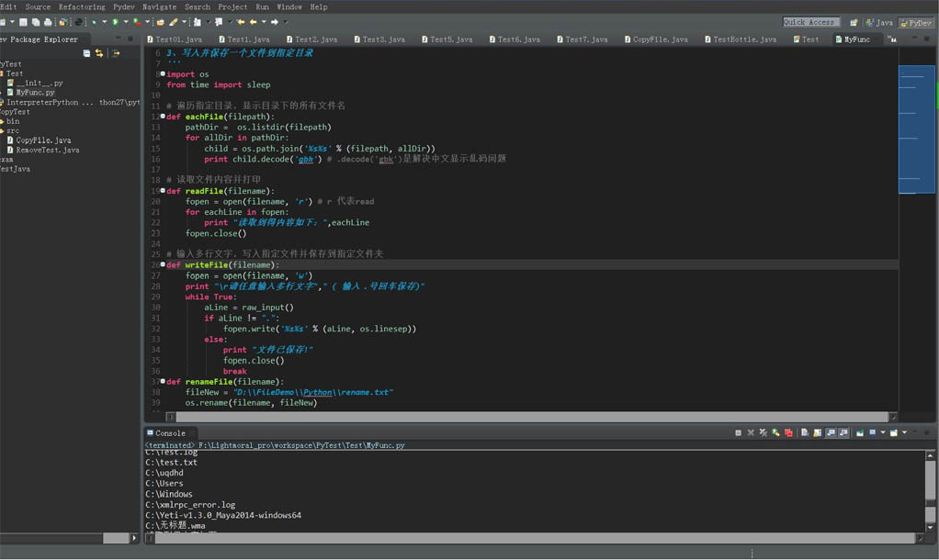Switch to the Java perspective

coord(879,23)
